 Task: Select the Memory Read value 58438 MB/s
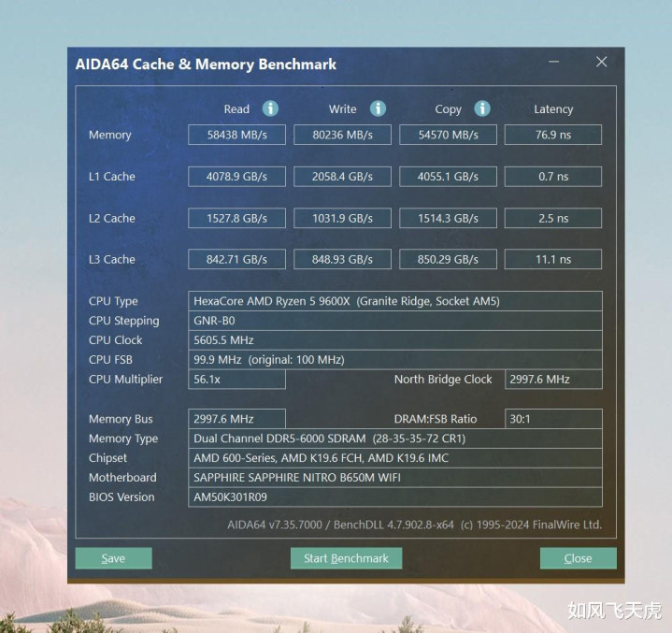pos(237,135)
